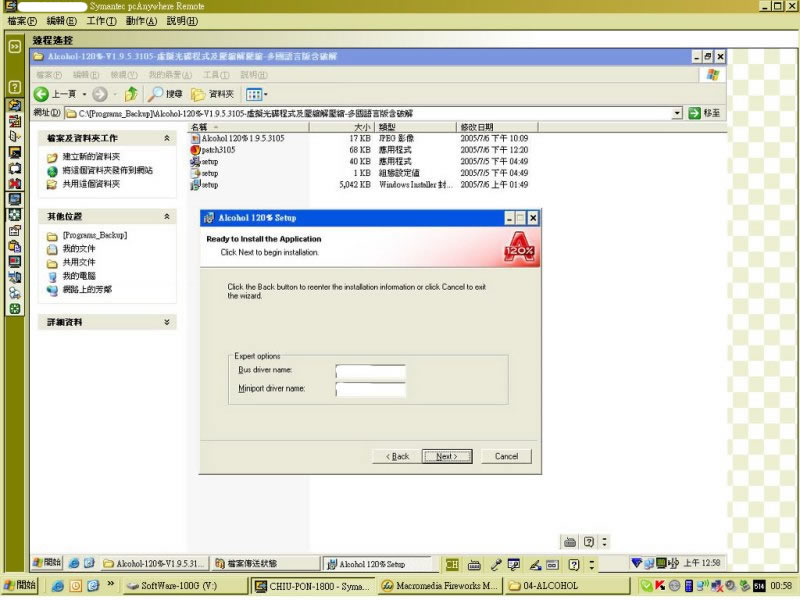Expand the 詳細資料 panel
The height and width of the screenshot is (600, 800).
167,322
